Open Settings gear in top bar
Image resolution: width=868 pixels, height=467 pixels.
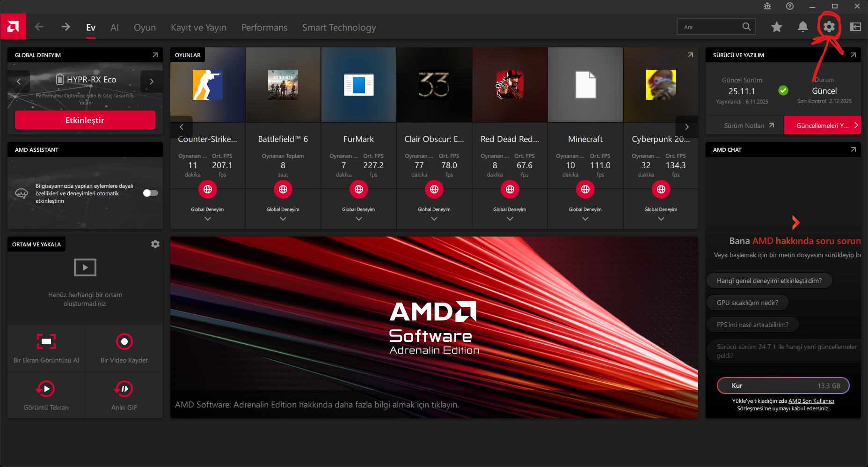(x=829, y=27)
